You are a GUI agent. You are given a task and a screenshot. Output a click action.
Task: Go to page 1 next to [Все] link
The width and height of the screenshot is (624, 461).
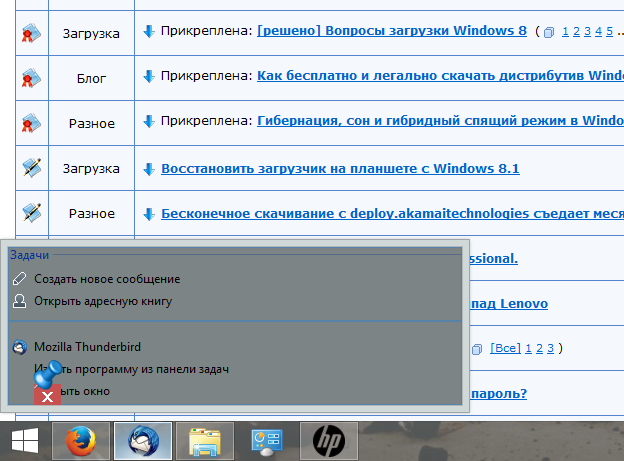pos(528,349)
